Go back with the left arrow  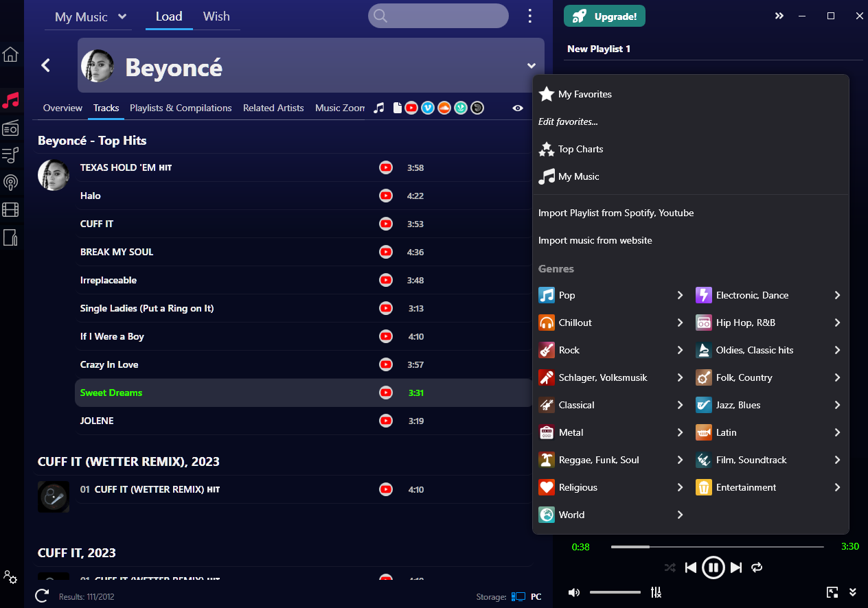tap(46, 65)
